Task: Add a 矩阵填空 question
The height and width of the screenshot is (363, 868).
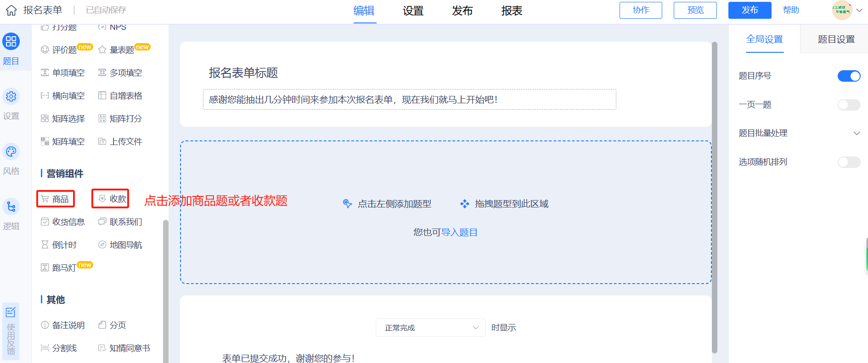Action: pos(63,141)
